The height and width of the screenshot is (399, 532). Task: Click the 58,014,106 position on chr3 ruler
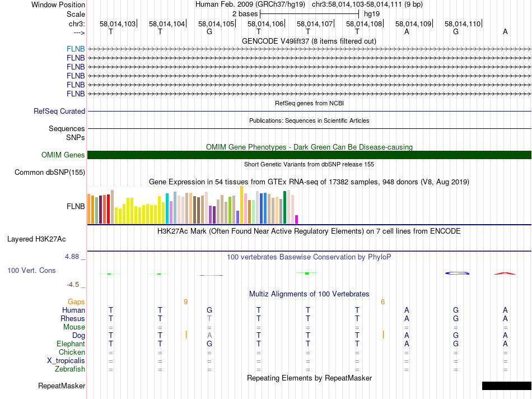point(265,24)
